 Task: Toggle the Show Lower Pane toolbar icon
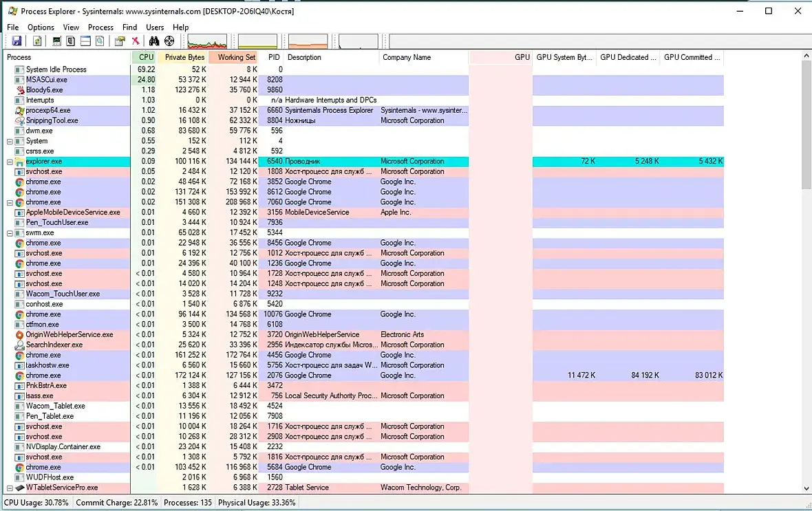coord(85,41)
